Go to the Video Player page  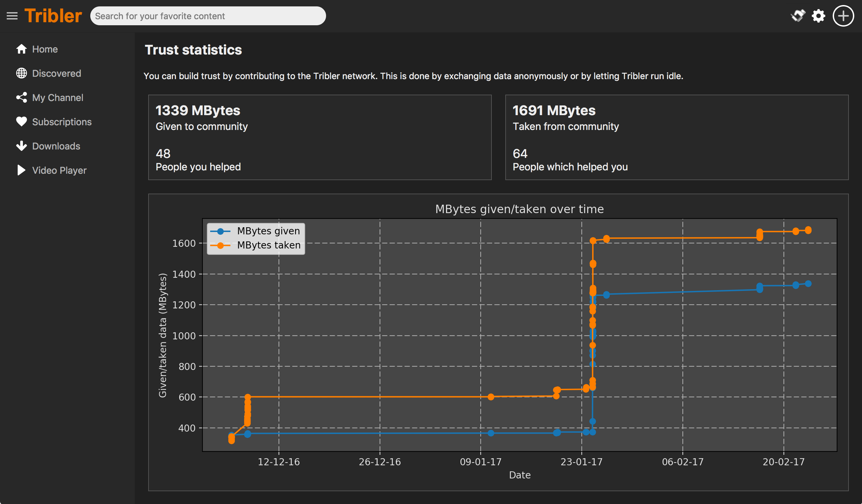tap(59, 170)
